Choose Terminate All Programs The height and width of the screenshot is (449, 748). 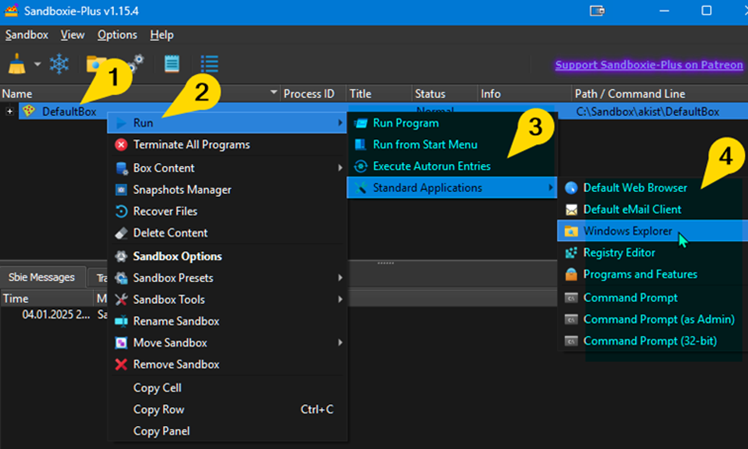pyautogui.click(x=191, y=145)
